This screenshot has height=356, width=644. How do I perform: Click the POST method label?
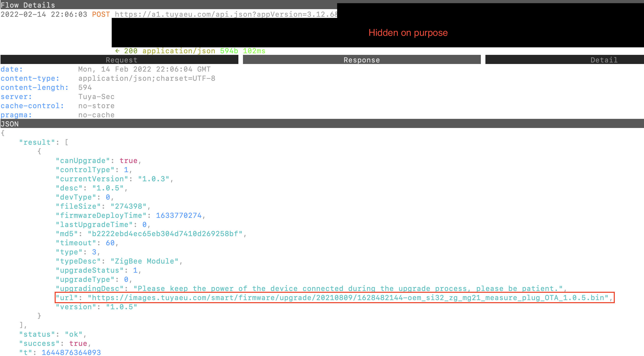point(101,14)
